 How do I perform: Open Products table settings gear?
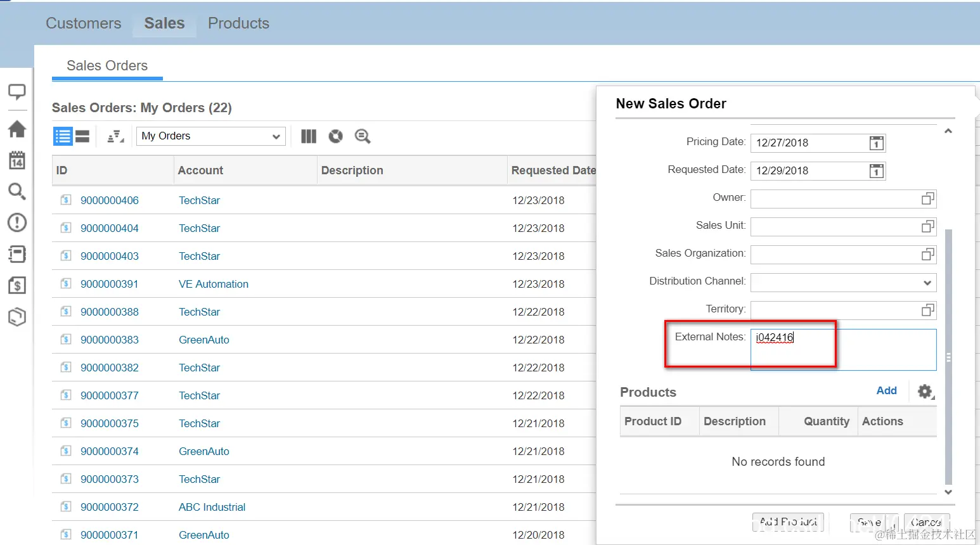click(x=925, y=392)
